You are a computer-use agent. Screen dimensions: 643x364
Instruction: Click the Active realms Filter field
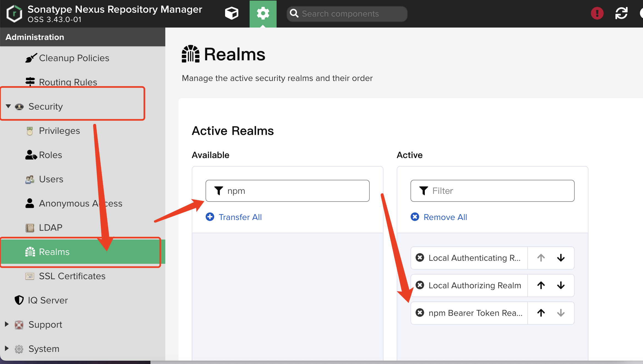click(493, 191)
